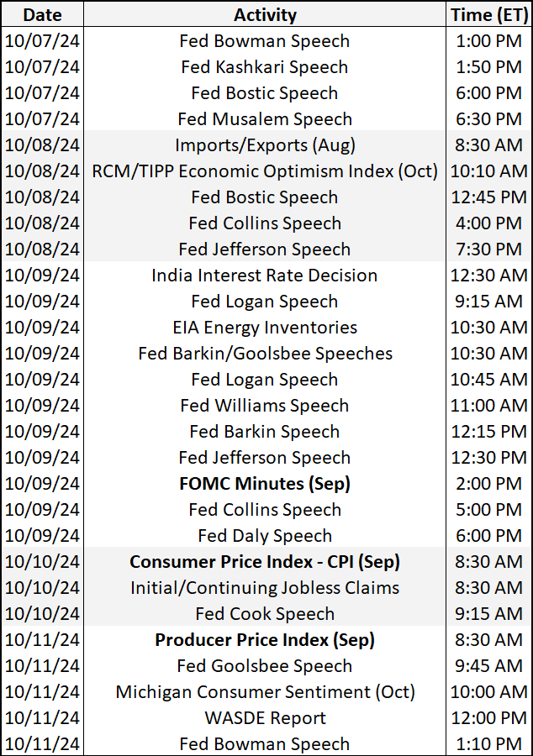
Task: Click the Fed Williams Speech cell
Action: point(265,406)
